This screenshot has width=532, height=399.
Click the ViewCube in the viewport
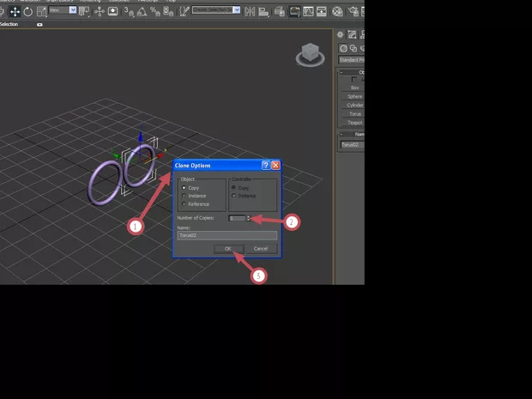tap(310, 55)
